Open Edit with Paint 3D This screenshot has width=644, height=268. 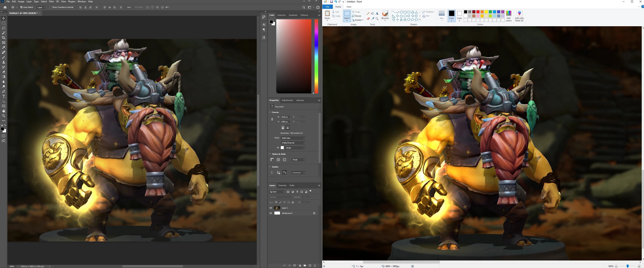(519, 16)
